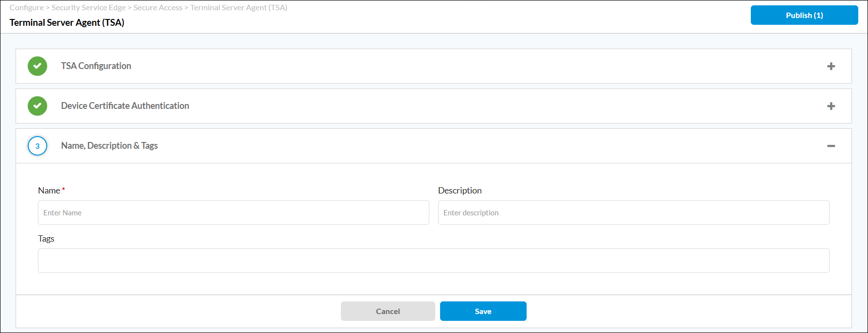Focus the Enter Name input field
868x333 pixels.
[233, 212]
